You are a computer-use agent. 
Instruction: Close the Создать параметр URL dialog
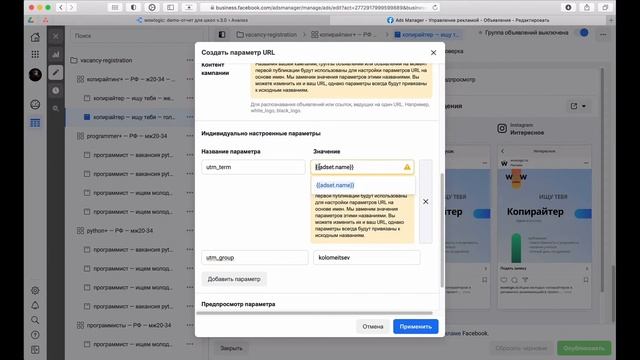pyautogui.click(x=433, y=53)
